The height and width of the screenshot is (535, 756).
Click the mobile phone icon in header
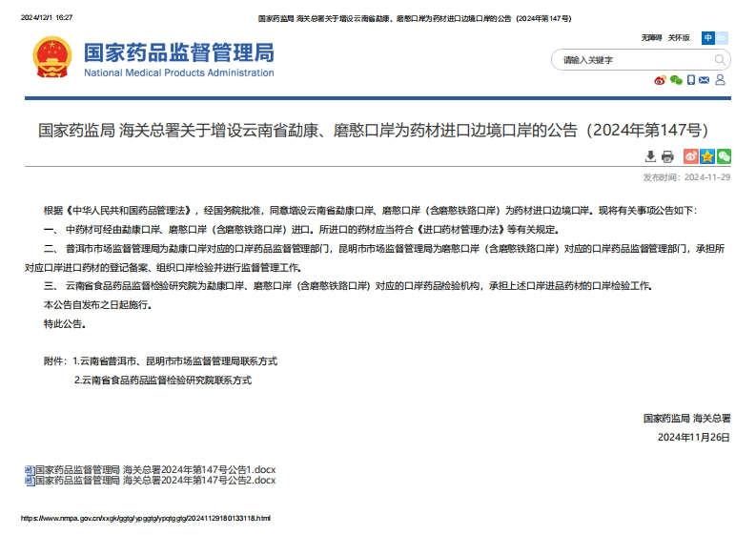pos(691,80)
